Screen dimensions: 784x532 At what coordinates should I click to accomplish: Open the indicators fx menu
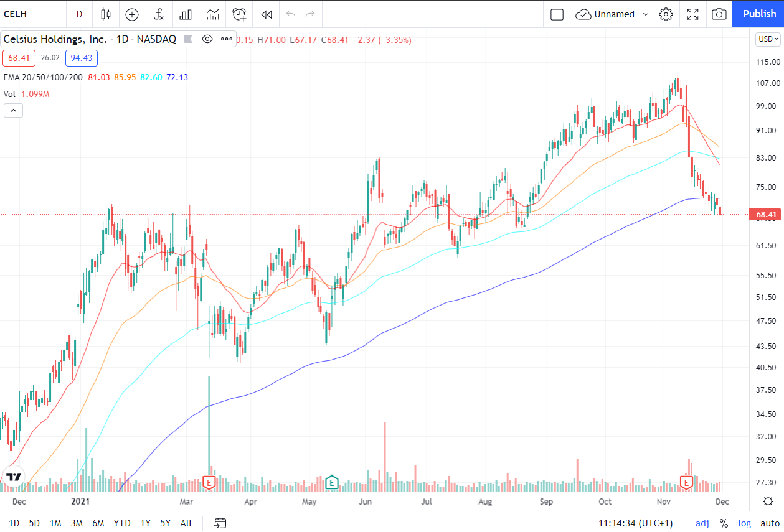(159, 14)
